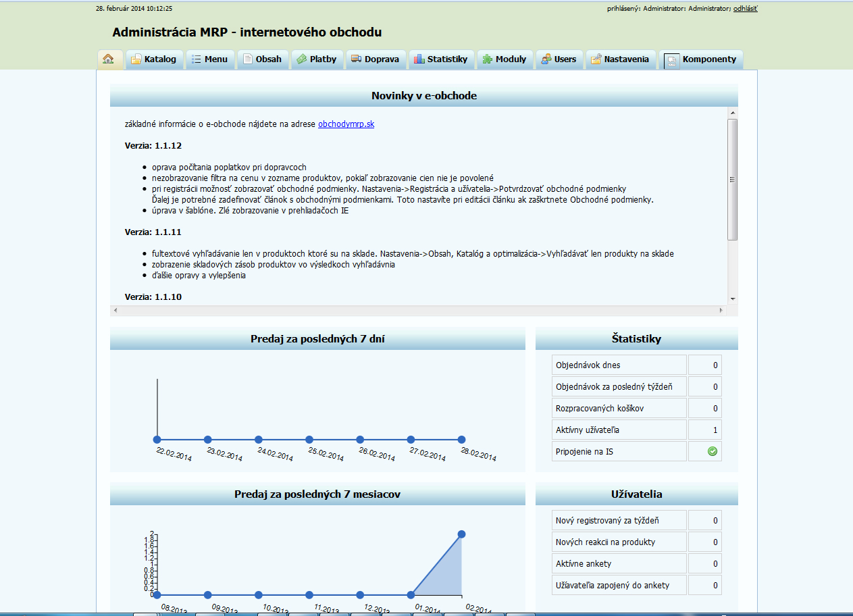Open the Moduly tab

coord(505,59)
